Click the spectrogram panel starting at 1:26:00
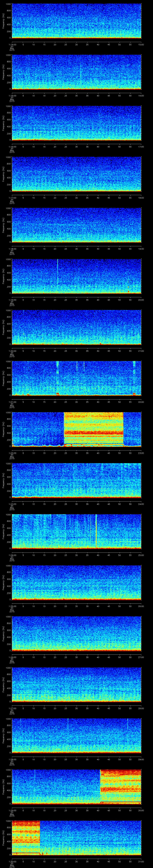The image size is (153, 868). 76,633
